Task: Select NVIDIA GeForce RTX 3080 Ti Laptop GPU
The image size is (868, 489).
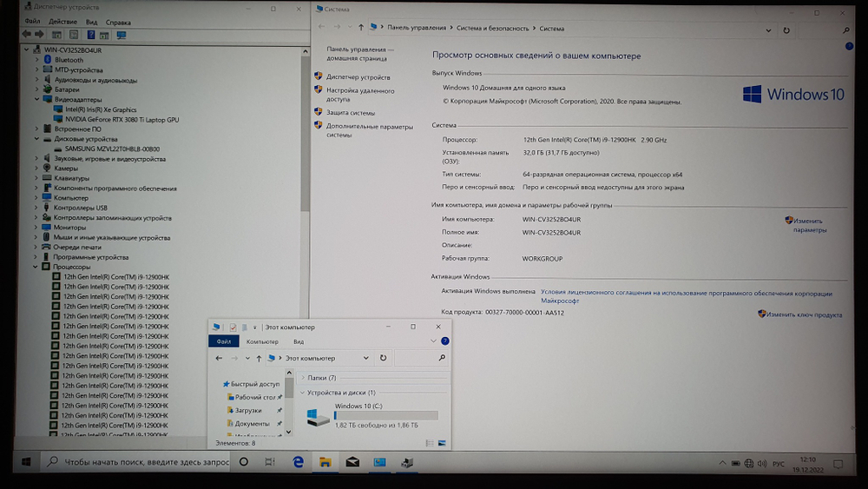Action: pyautogui.click(x=122, y=119)
